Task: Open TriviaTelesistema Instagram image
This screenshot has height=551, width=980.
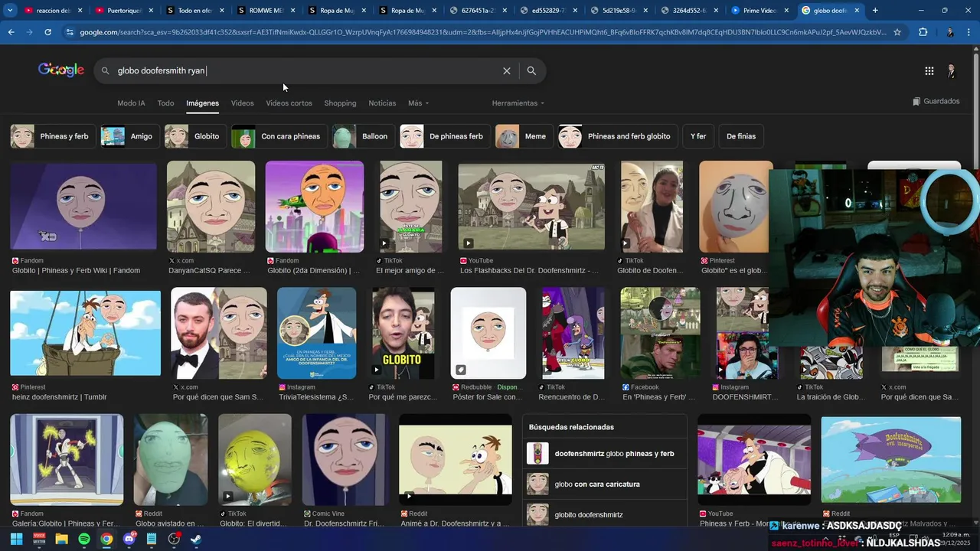Action: tap(317, 333)
